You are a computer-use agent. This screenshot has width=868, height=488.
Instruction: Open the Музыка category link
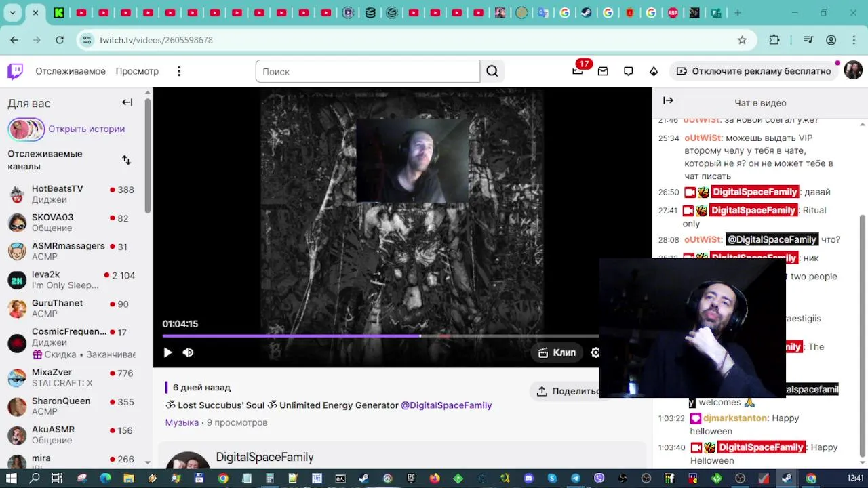tap(182, 422)
